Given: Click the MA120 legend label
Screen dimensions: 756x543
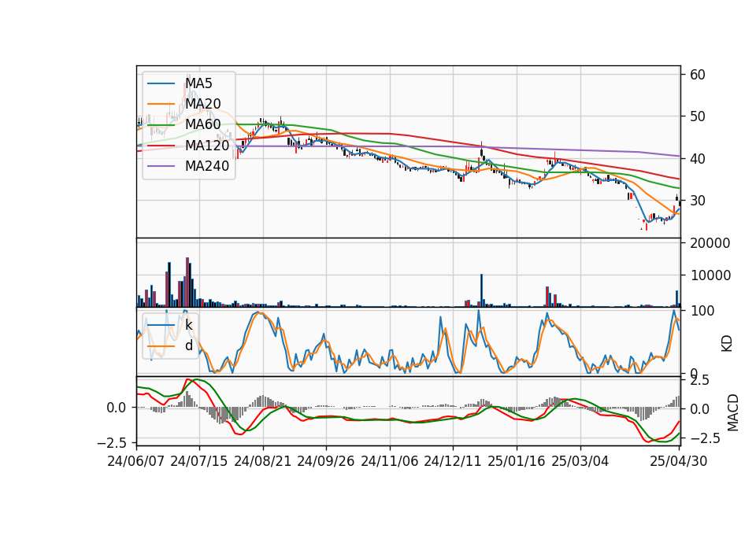Looking at the screenshot, I should (x=207, y=145).
